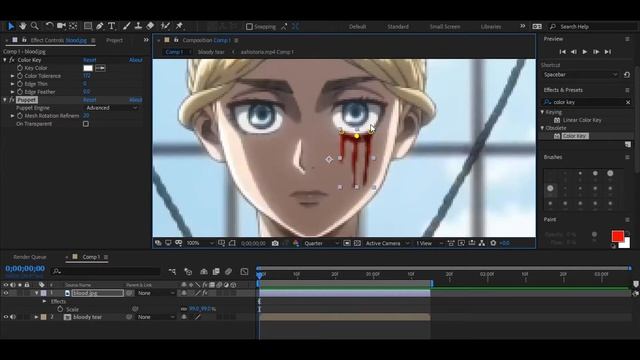
Task: Open the graph editor icon
Action: click(244, 271)
